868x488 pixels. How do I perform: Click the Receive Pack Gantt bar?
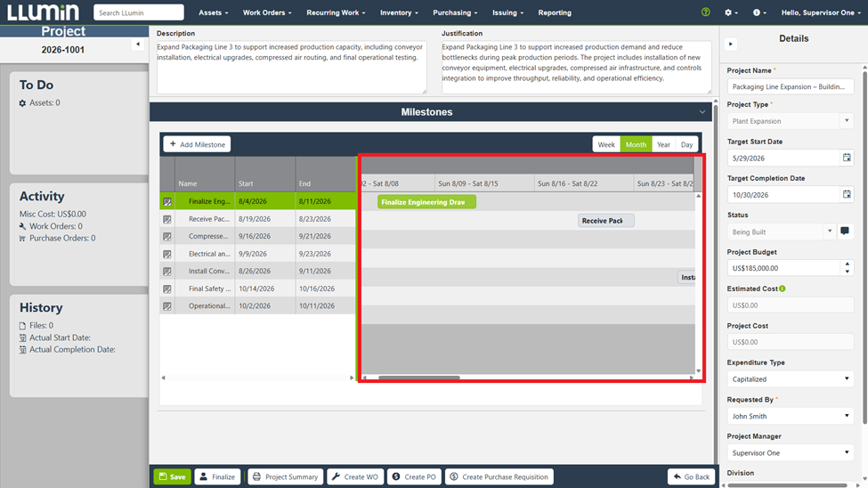coord(606,221)
